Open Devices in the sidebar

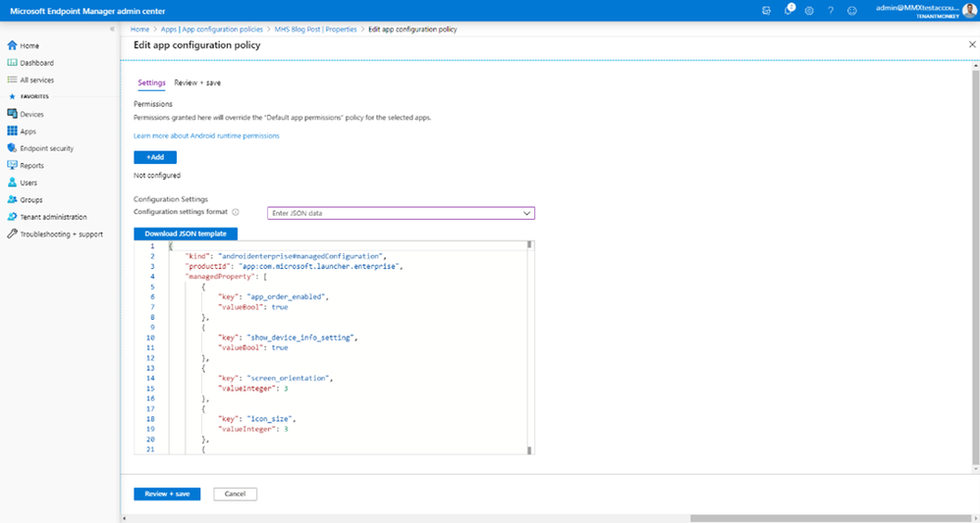click(x=31, y=115)
